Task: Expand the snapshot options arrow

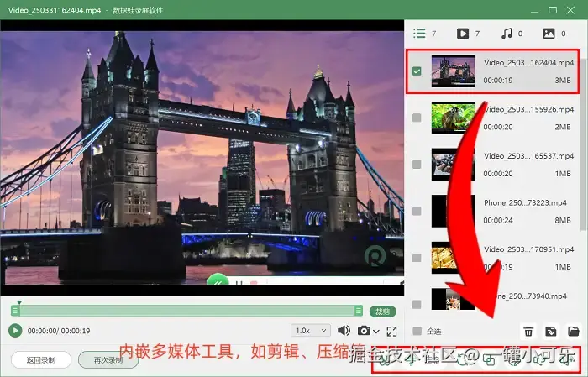Action: 376,332
